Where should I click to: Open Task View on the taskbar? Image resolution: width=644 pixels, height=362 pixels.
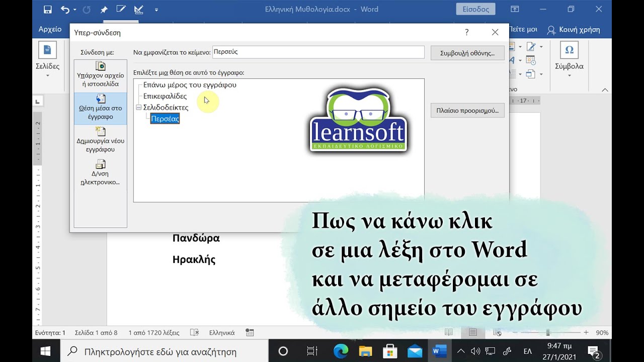click(x=312, y=351)
